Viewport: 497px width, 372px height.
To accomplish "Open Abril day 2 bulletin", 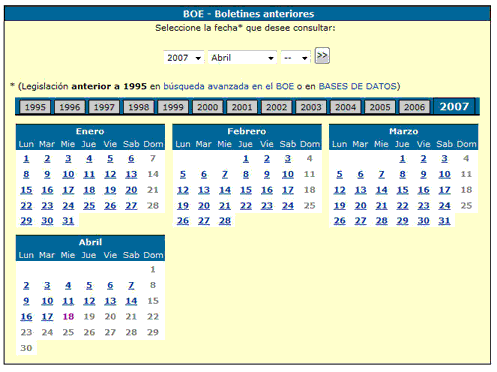I will click(26, 286).
